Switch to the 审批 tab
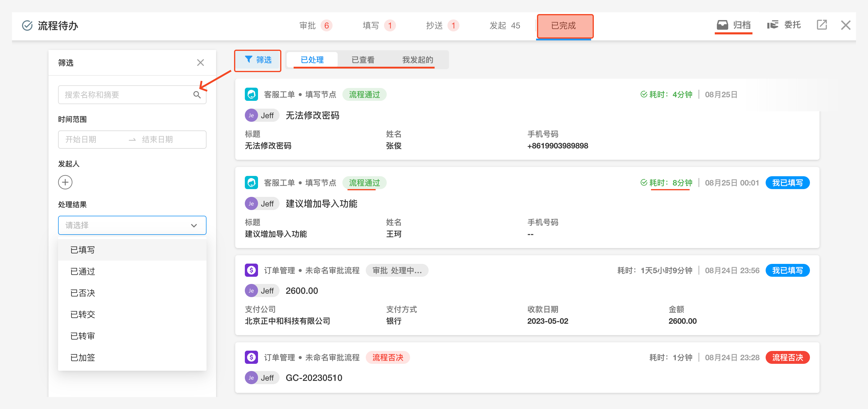This screenshot has width=868, height=409. click(315, 26)
